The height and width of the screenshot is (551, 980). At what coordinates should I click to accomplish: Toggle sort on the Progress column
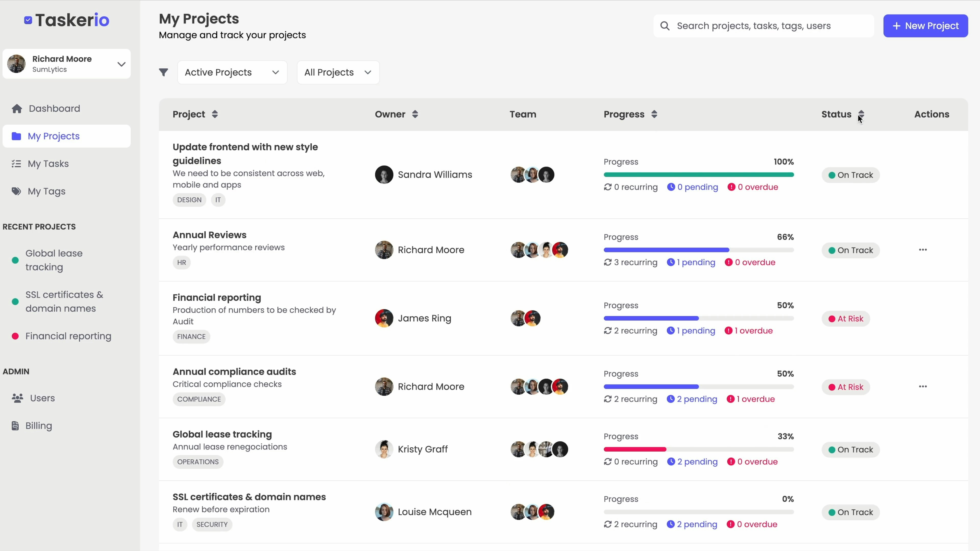(x=654, y=115)
